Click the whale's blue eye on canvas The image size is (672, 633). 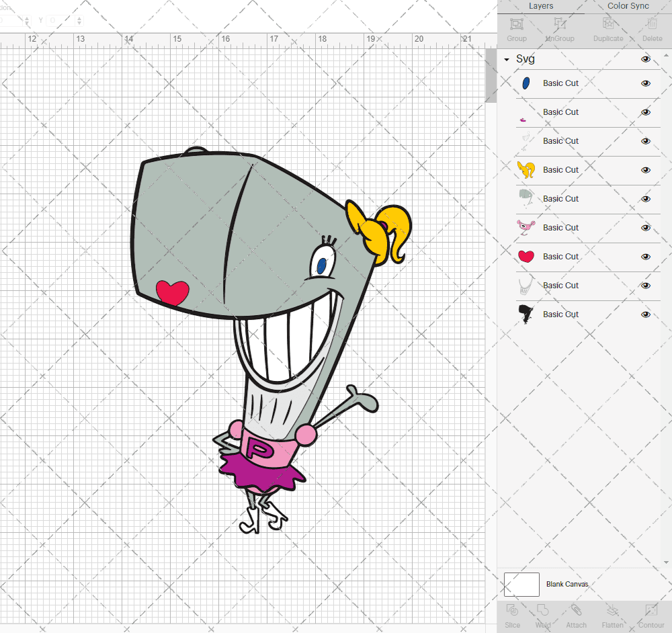point(322,266)
